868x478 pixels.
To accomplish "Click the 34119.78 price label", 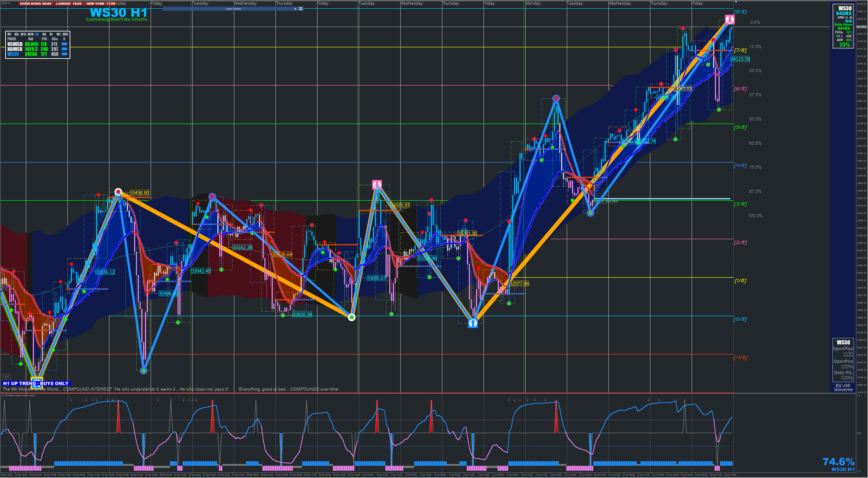I will pyautogui.click(x=740, y=59).
